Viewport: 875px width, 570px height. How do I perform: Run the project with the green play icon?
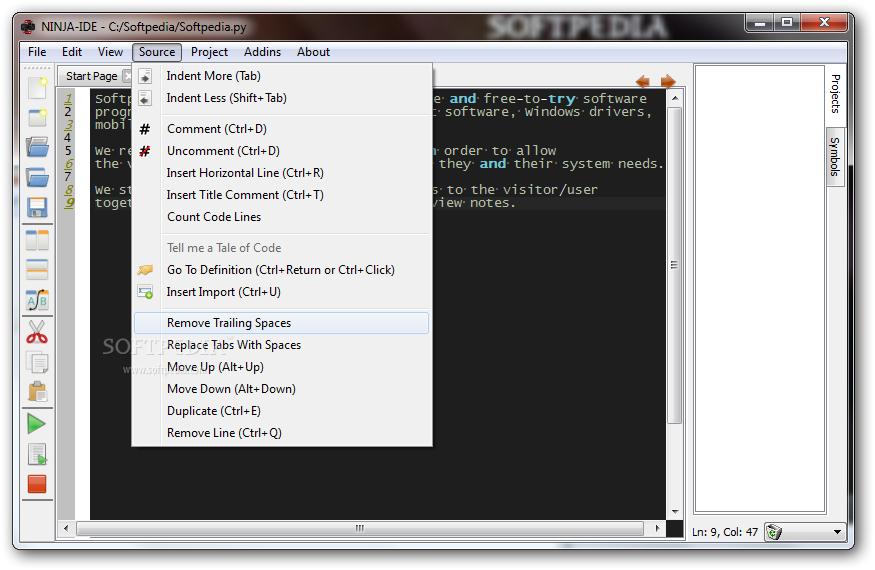[x=37, y=424]
